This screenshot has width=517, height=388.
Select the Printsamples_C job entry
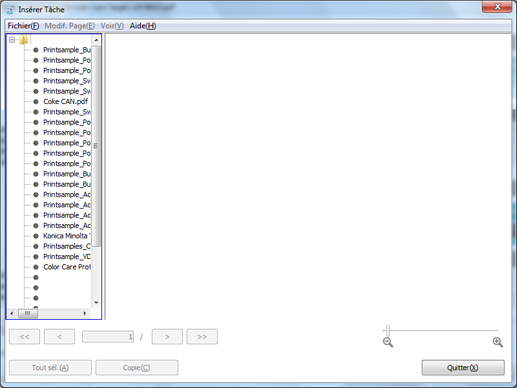[67, 246]
